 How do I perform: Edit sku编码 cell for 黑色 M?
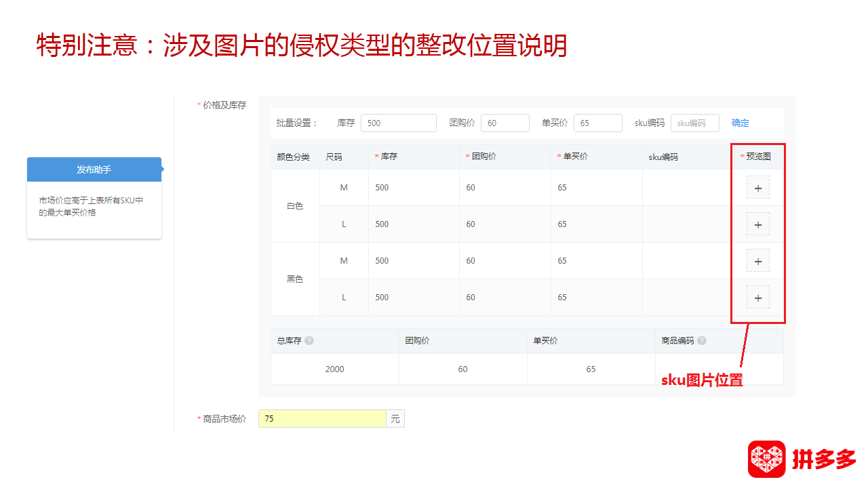click(687, 261)
